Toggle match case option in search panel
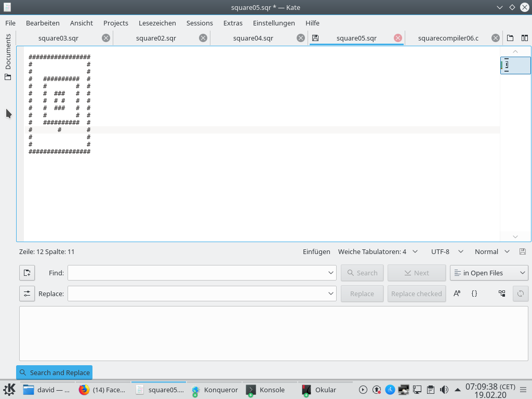 point(457,294)
